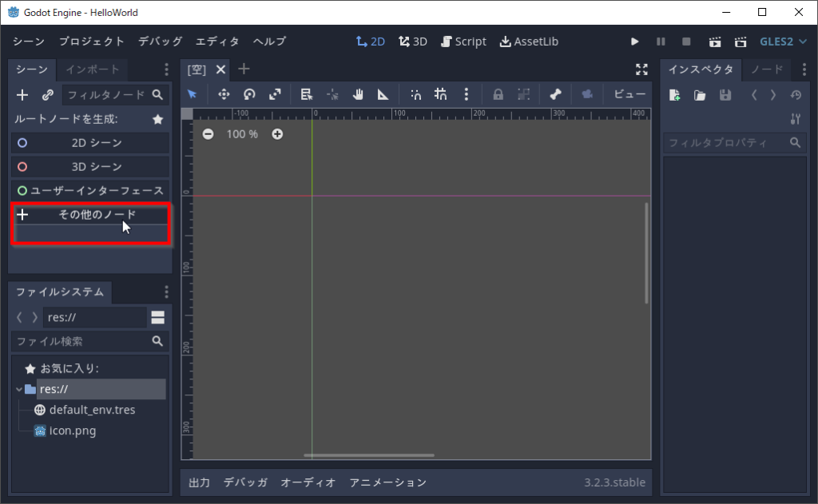Toggle grid snap in the toolbar
Screen dimensions: 818x504
(x=441, y=94)
